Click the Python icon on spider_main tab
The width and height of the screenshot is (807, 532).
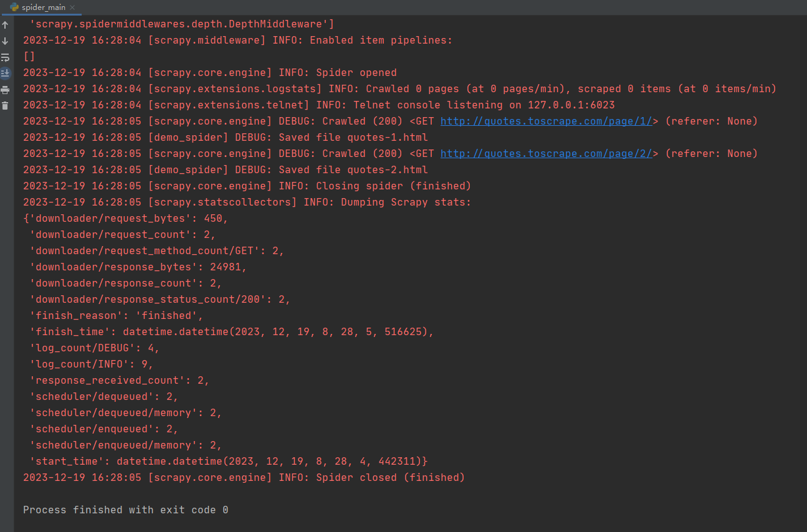click(x=14, y=7)
